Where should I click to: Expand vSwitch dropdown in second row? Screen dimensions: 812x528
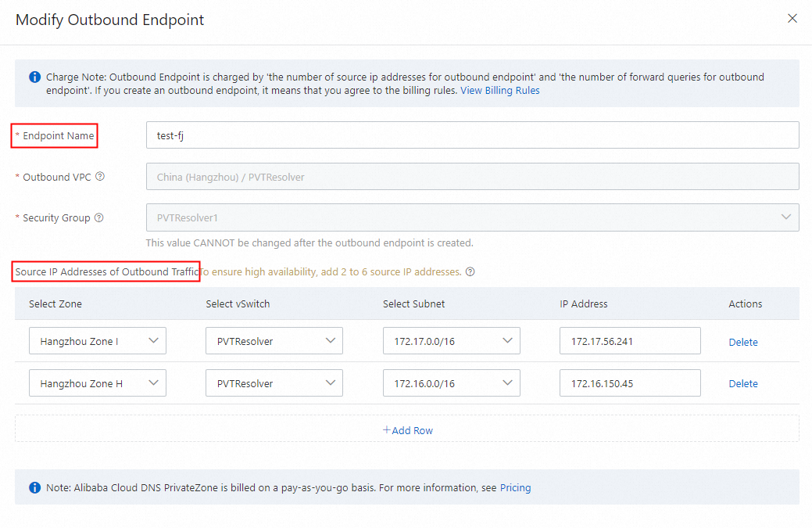point(274,383)
